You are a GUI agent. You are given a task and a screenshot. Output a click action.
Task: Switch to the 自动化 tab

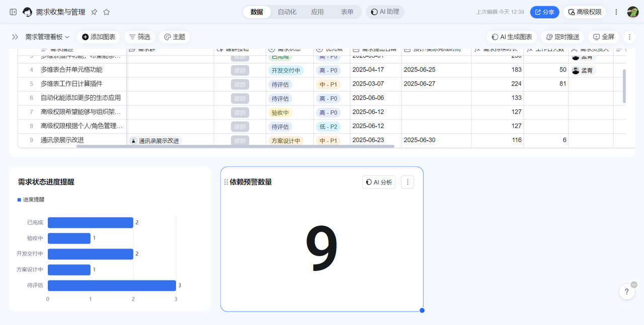coord(287,12)
